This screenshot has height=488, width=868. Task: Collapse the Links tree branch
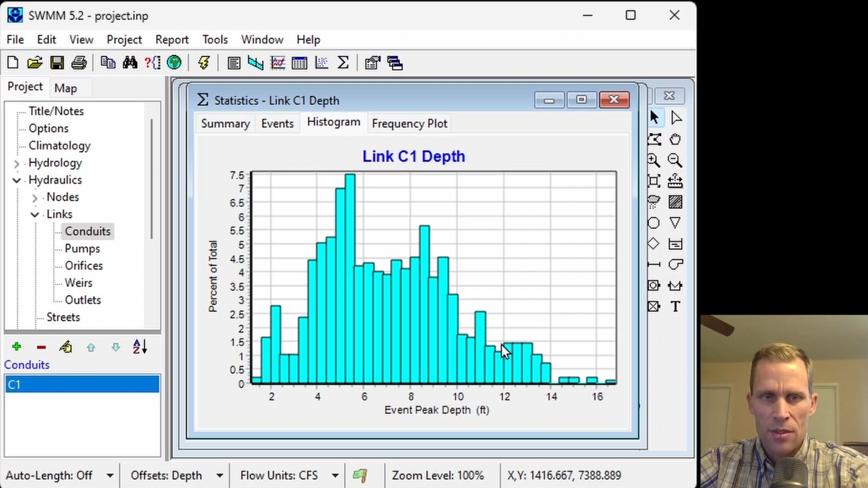pyautogui.click(x=34, y=214)
